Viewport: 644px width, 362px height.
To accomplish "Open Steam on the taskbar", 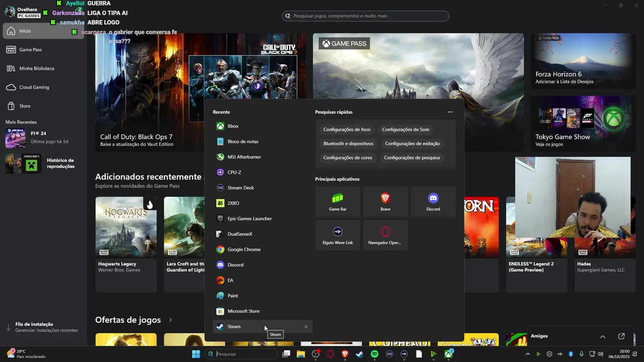I will tap(360, 354).
